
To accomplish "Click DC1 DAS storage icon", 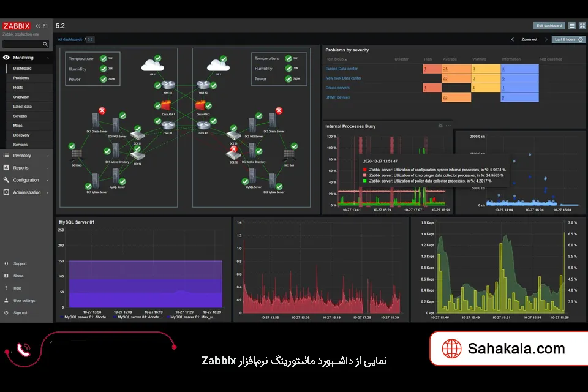I will 77,154.
